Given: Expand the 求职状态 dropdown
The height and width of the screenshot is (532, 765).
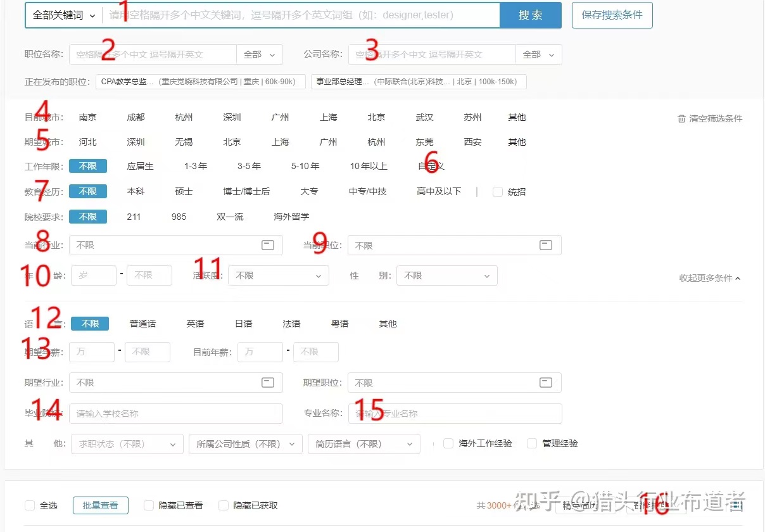Looking at the screenshot, I should [x=127, y=444].
